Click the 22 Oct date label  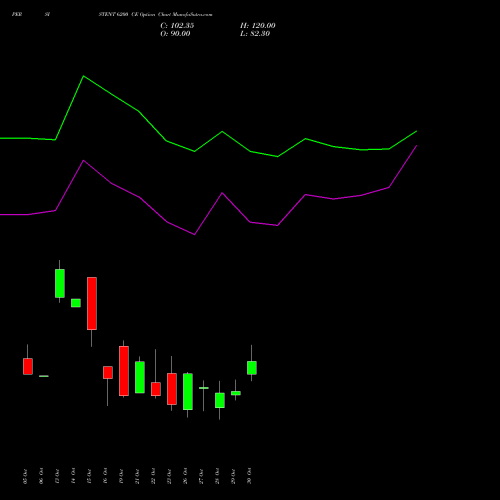(x=153, y=476)
